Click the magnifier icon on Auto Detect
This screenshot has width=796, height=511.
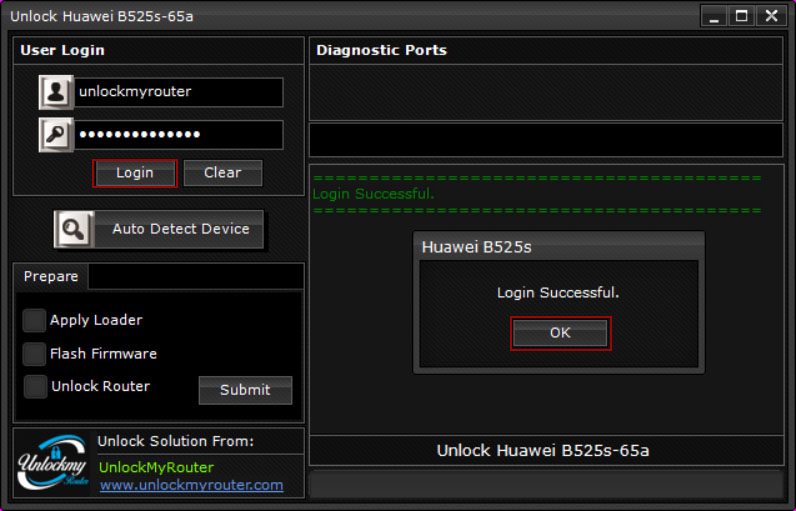click(x=74, y=229)
